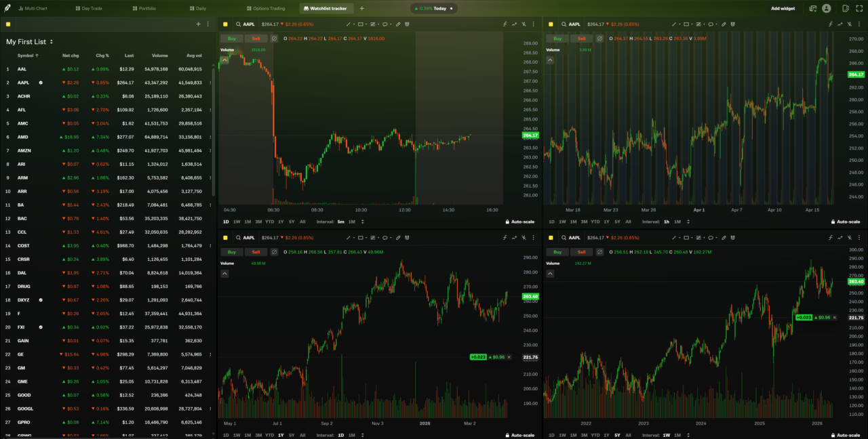868x439 pixels.
Task: Open three-dot menu of bottom-right chart
Action: 859,238
